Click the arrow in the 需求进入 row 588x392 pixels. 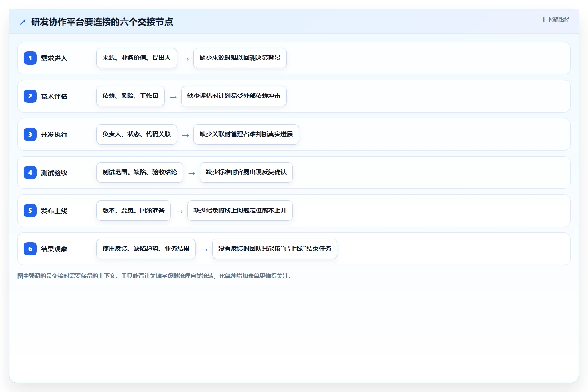pos(185,59)
